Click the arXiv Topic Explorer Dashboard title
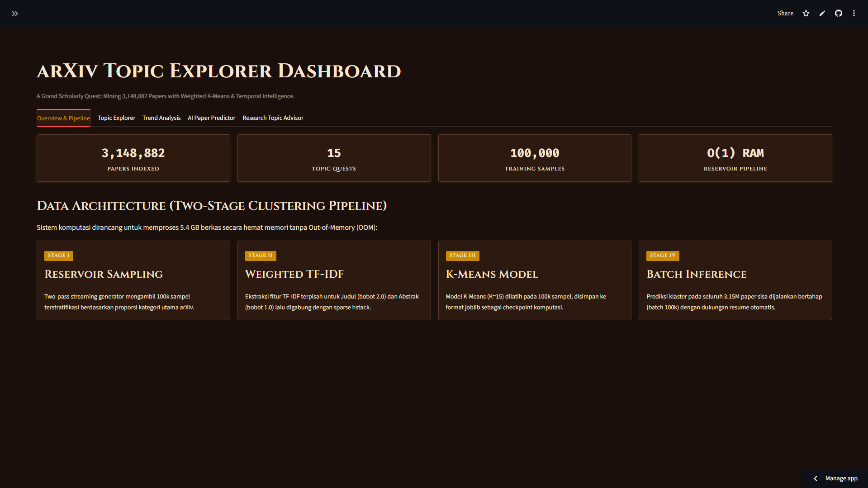 (x=219, y=71)
